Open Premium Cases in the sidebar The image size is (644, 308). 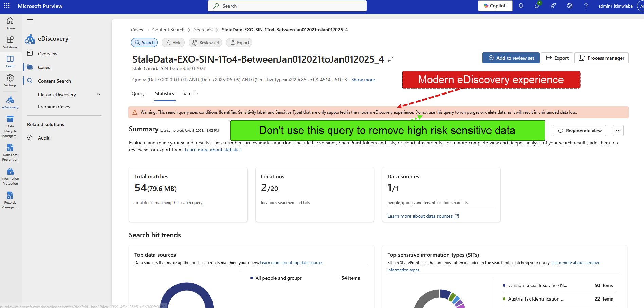(x=54, y=107)
